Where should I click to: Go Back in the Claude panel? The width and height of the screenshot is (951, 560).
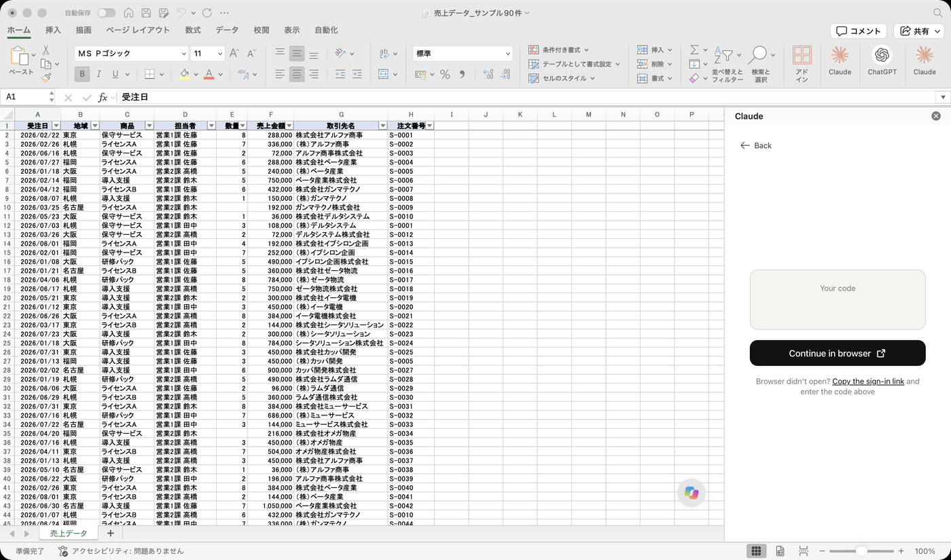(x=756, y=145)
